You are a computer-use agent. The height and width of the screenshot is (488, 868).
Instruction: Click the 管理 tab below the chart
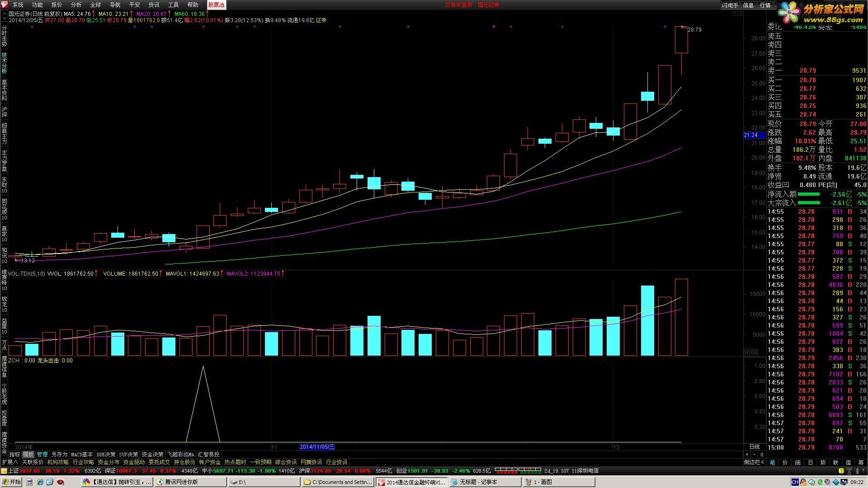tap(42, 455)
